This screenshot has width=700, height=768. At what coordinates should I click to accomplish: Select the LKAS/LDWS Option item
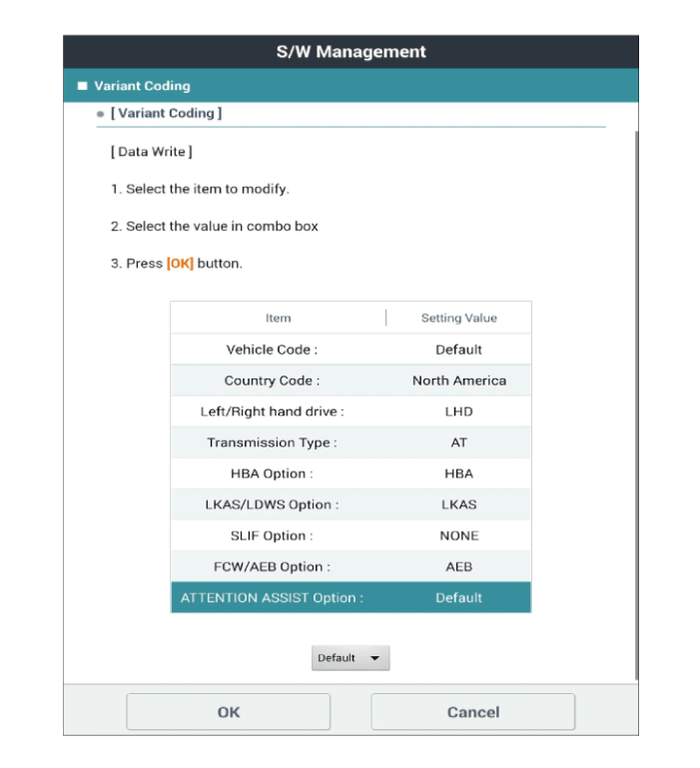(x=272, y=504)
